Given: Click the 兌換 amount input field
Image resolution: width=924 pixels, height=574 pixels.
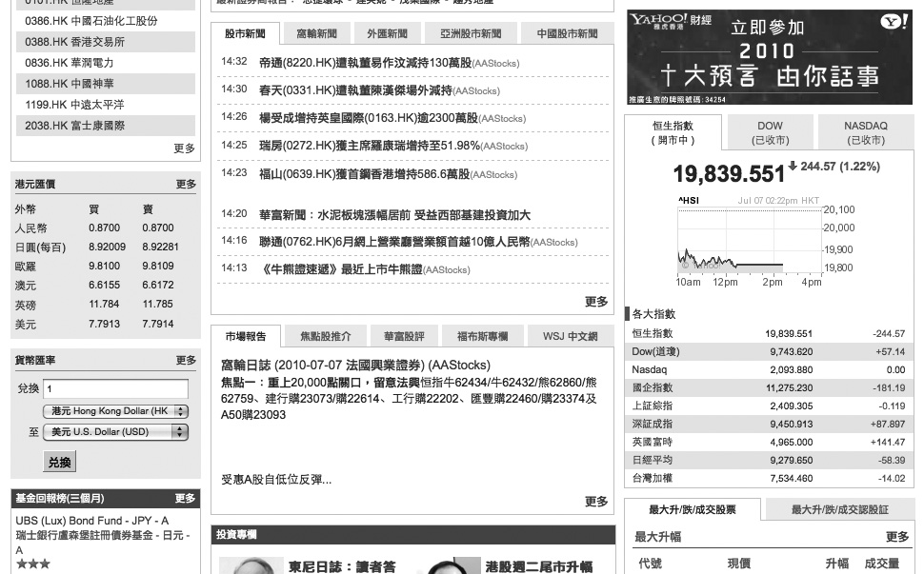Looking at the screenshot, I should point(115,389).
